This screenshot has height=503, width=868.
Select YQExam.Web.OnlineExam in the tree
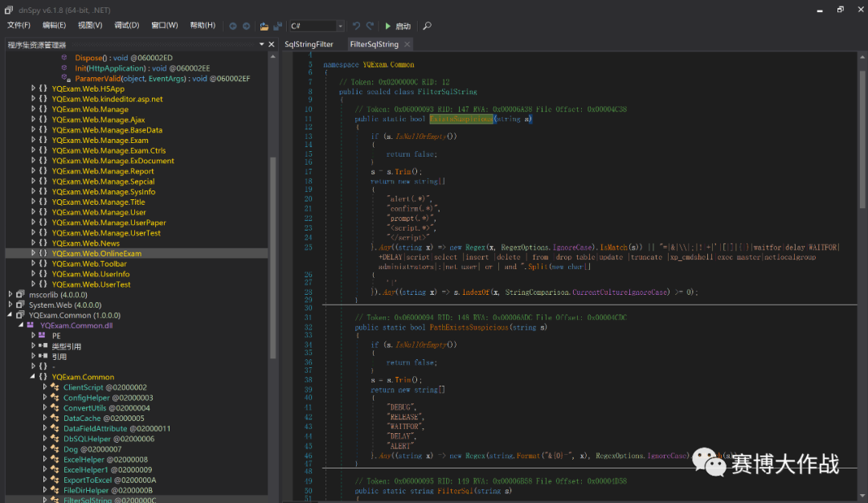click(x=96, y=254)
